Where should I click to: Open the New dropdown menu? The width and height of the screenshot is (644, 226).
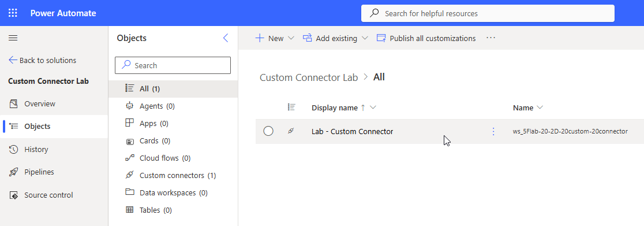275,38
